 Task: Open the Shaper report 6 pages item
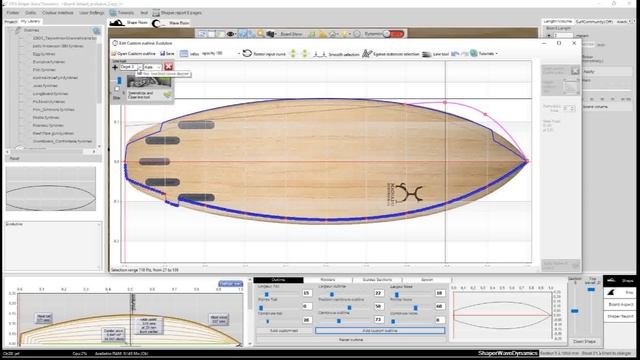pyautogui.click(x=177, y=13)
